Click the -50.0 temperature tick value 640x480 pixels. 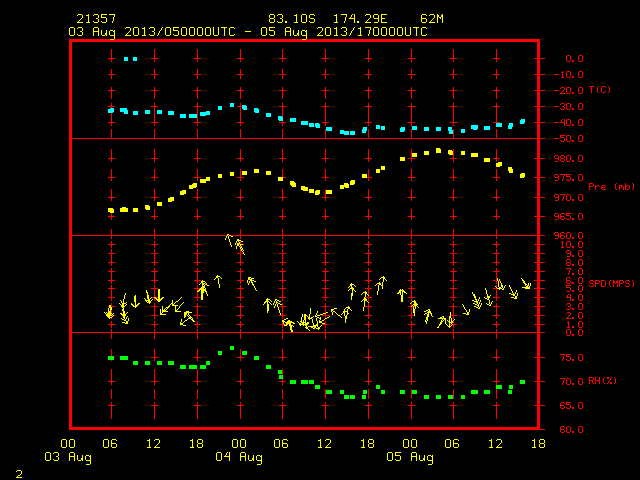(x=568, y=139)
